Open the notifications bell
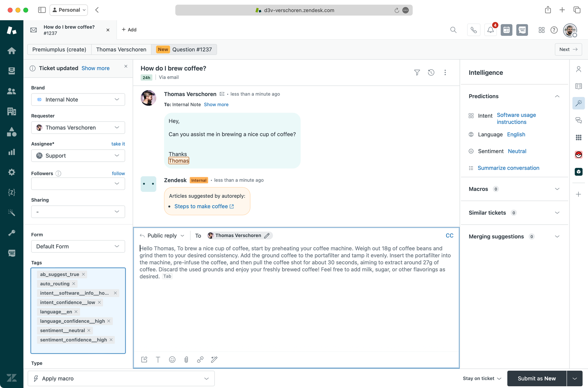The width and height of the screenshot is (588, 388). tap(490, 30)
